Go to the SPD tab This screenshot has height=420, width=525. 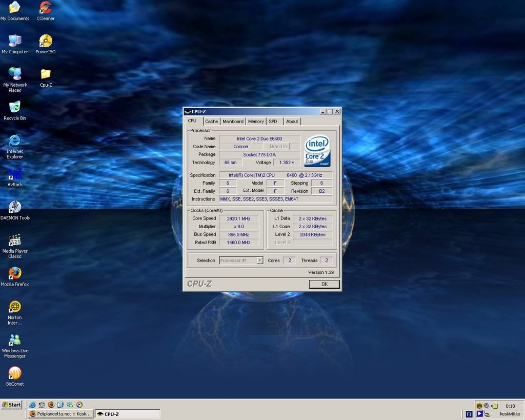tap(273, 122)
